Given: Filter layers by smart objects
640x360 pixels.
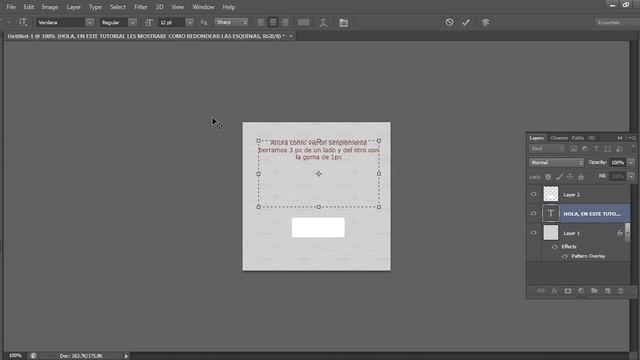Looking at the screenshot, I should click(x=619, y=149).
